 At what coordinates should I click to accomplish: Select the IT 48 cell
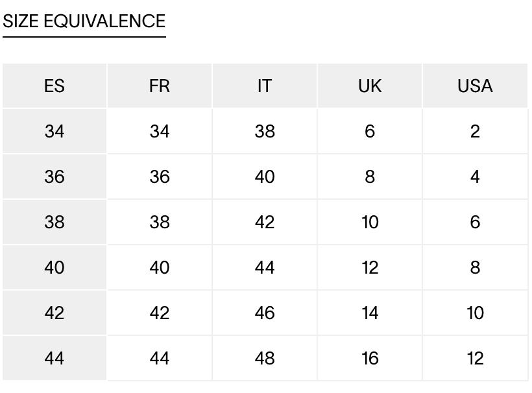[x=265, y=358]
